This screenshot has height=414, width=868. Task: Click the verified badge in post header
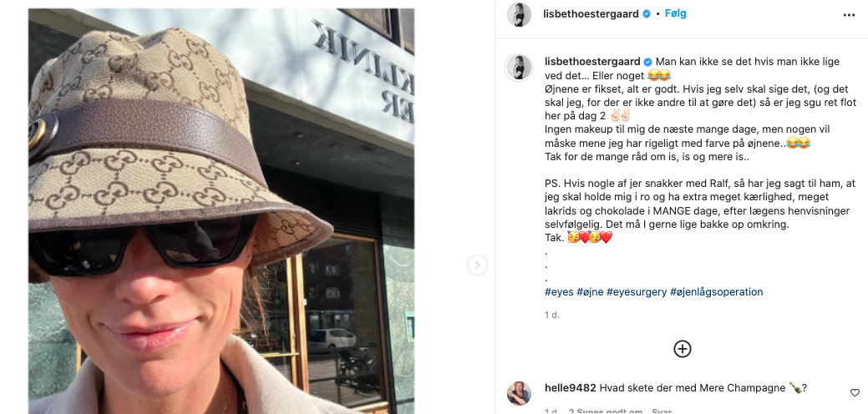646,14
